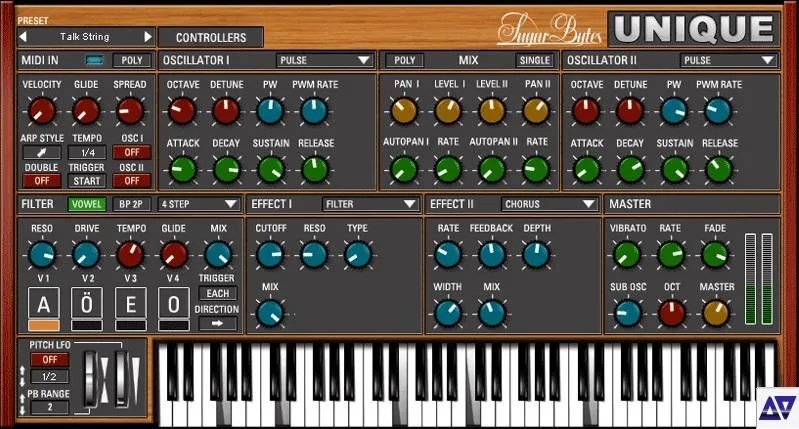The width and height of the screenshot is (799, 429).
Task: Click the arpeggiator TEMPO 1/4 value
Action: [x=87, y=152]
